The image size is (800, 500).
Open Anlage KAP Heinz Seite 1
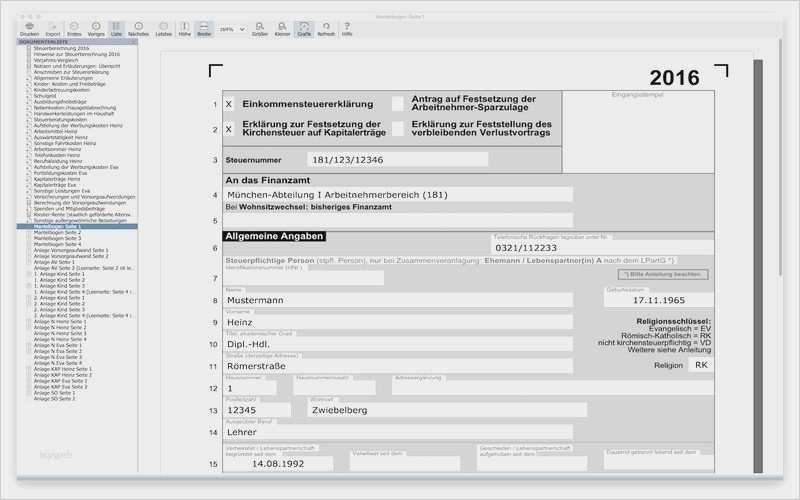tap(63, 368)
